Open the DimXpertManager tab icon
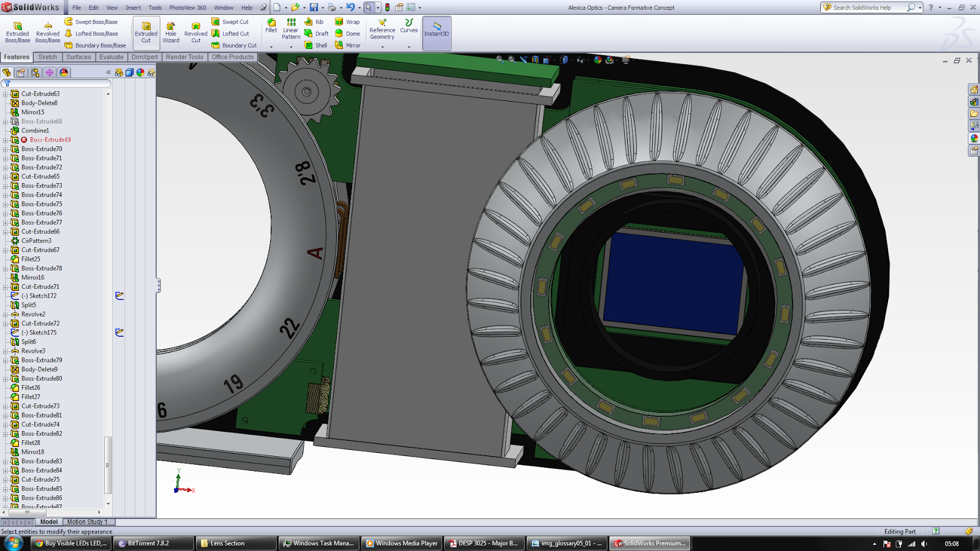The height and width of the screenshot is (551, 980). click(x=50, y=72)
